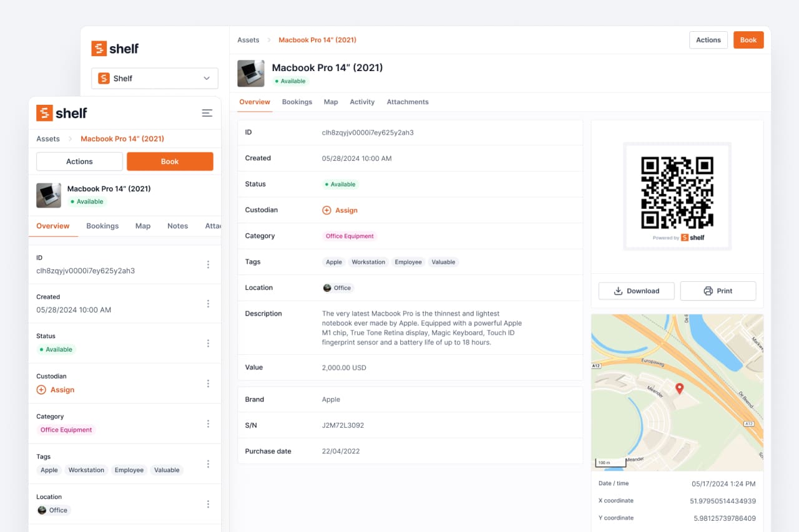
Task: Click the Print icon next to Download
Action: (708, 291)
